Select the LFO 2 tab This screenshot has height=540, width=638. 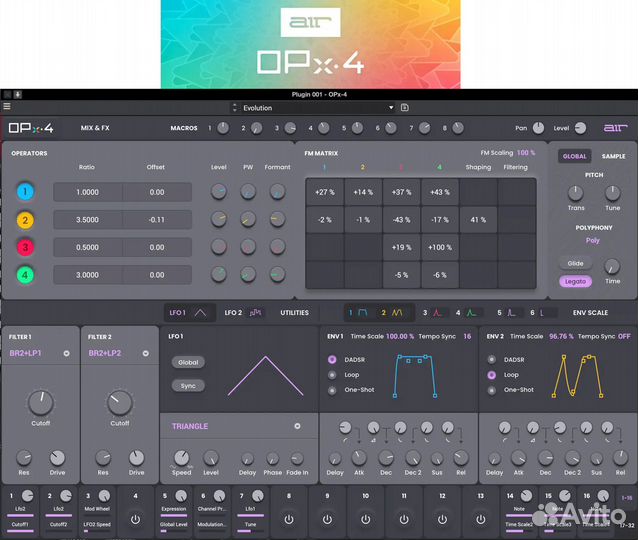[x=243, y=313]
